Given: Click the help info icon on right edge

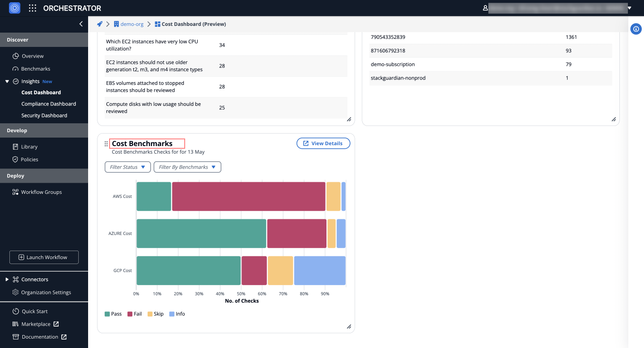Looking at the screenshot, I should coord(636,29).
